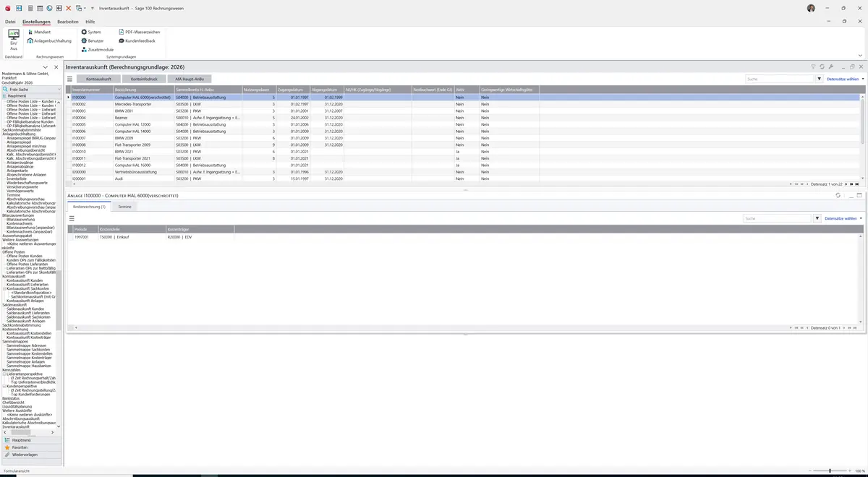868x477 pixels.
Task: Open Anlagenbuchhaltung settings in the ribbon
Action: pos(49,40)
